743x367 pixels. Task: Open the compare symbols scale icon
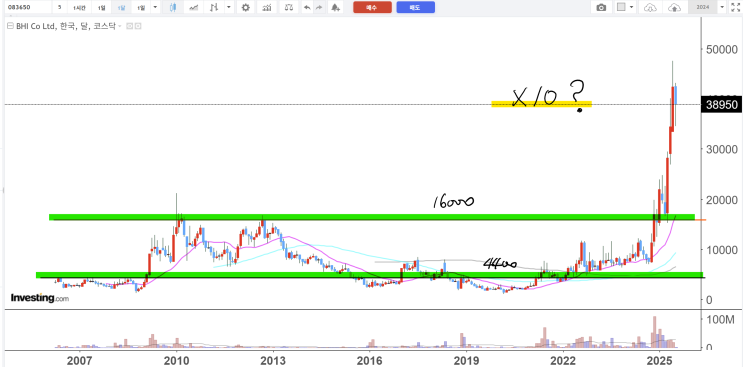point(288,7)
